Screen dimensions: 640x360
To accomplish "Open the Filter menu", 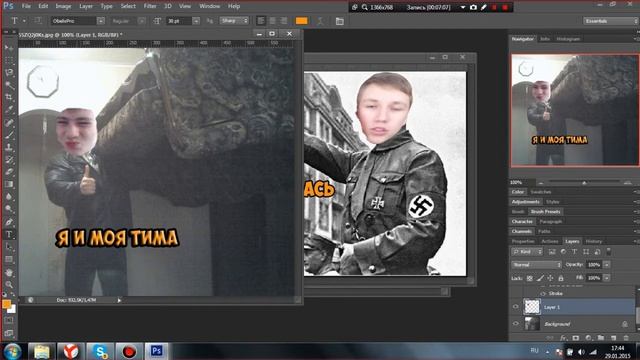I will pos(150,6).
